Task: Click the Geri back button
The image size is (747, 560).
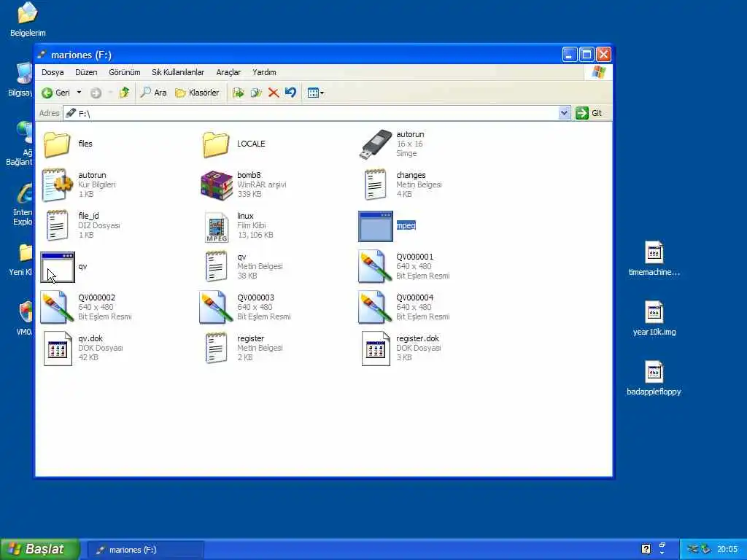Action: click(56, 93)
